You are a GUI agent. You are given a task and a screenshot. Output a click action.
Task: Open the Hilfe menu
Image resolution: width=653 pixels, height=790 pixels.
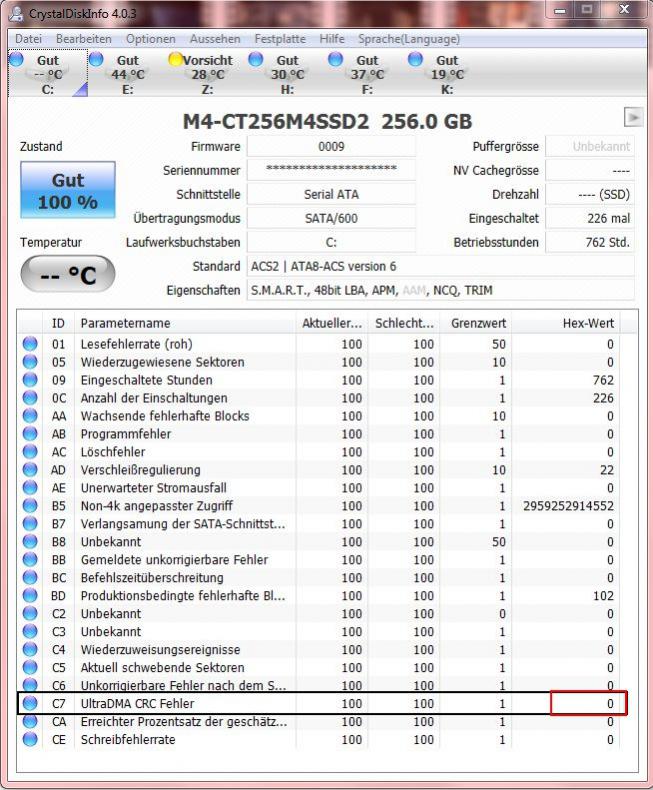[332, 39]
